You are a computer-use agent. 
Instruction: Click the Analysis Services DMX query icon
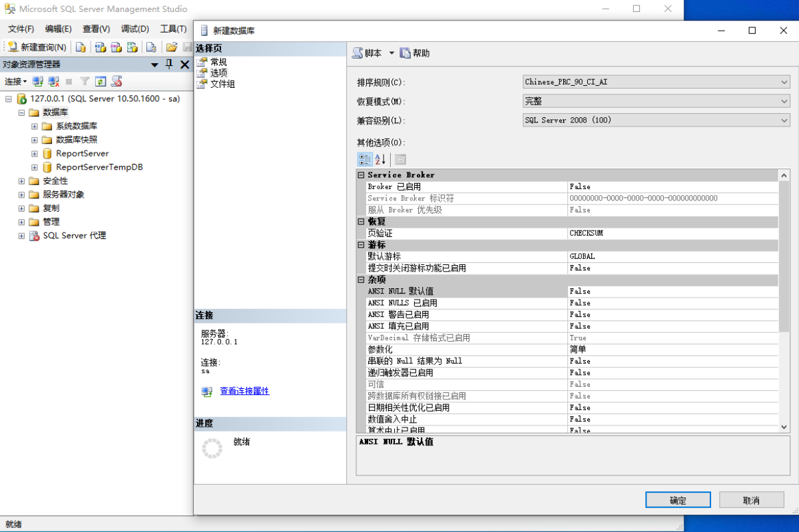click(117, 47)
